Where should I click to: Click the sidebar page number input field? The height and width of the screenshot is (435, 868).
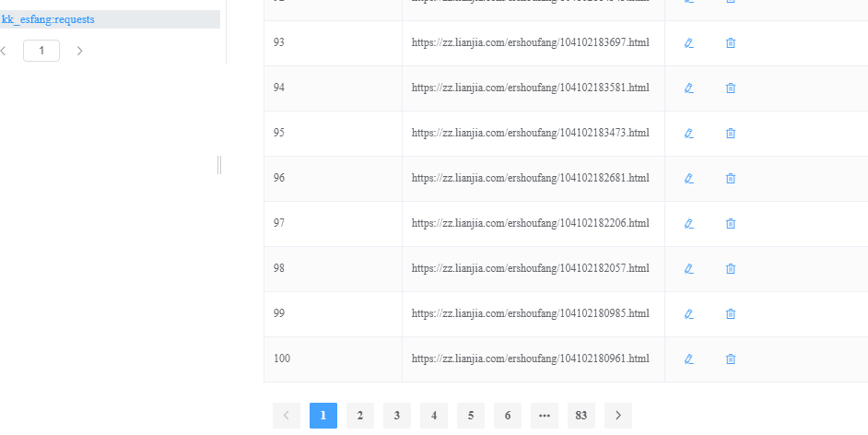41,51
